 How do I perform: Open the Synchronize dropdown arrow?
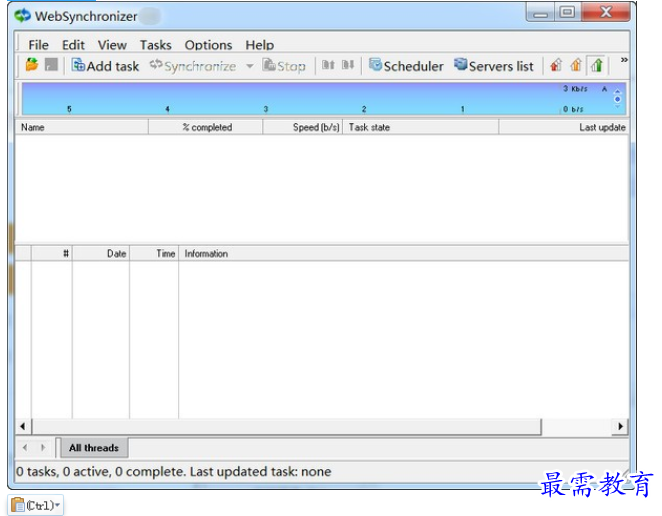pos(250,66)
